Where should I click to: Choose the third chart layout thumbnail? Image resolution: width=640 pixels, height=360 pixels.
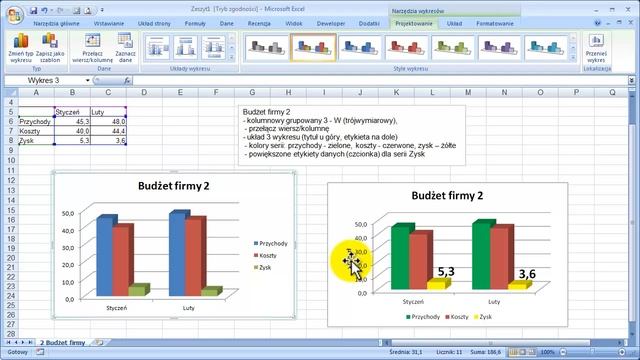pyautogui.click(x=213, y=48)
